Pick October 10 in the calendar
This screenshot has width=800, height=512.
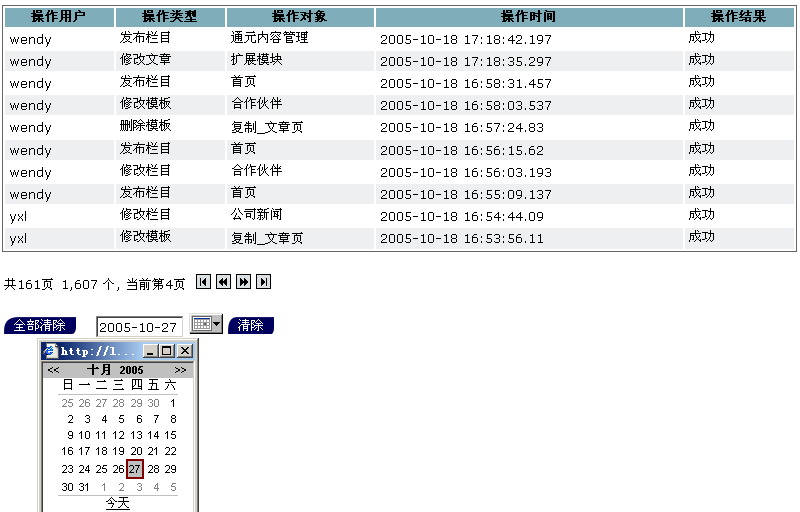coord(84,435)
